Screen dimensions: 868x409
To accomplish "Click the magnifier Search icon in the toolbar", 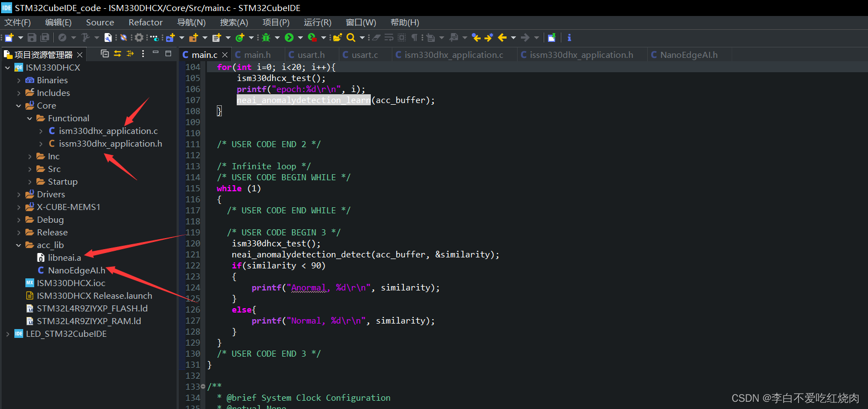I will (351, 37).
